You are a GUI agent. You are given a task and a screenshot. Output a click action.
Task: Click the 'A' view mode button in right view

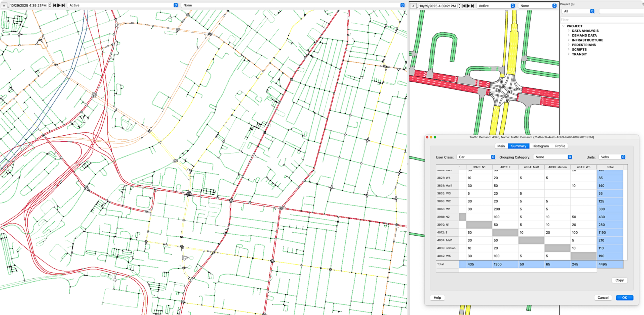[x=413, y=6]
